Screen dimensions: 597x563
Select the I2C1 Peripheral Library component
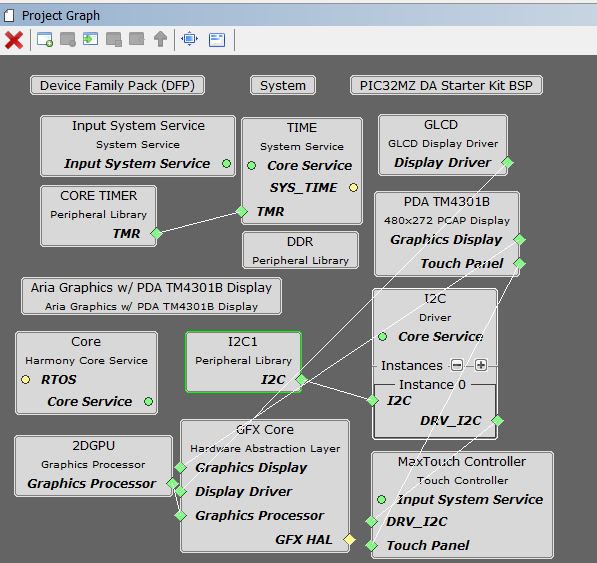coord(243,362)
